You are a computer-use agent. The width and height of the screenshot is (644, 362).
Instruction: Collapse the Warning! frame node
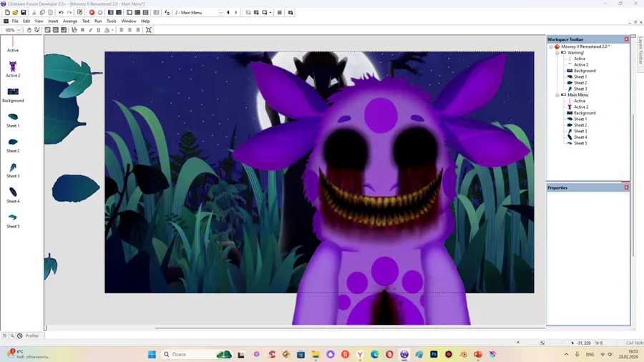point(557,53)
